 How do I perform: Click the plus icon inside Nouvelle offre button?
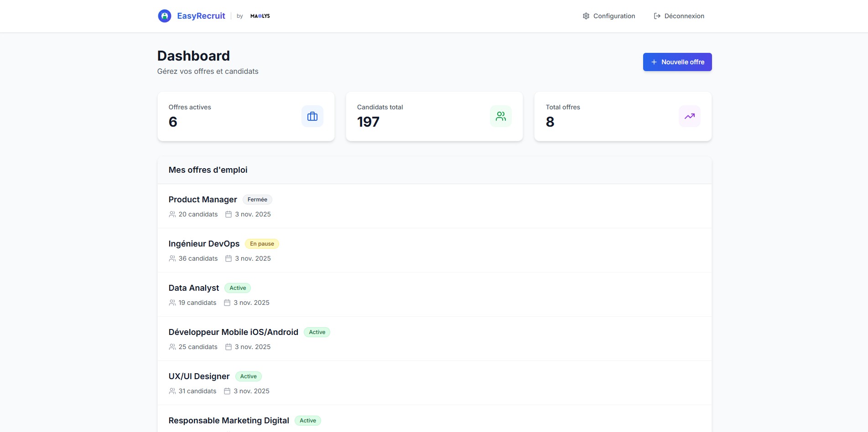coord(654,62)
